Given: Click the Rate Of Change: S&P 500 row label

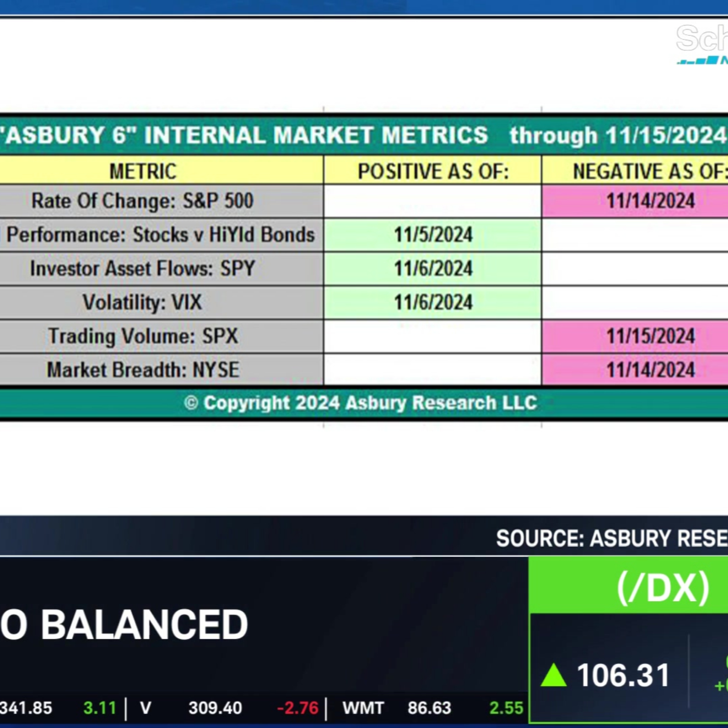Looking at the screenshot, I should (142, 200).
